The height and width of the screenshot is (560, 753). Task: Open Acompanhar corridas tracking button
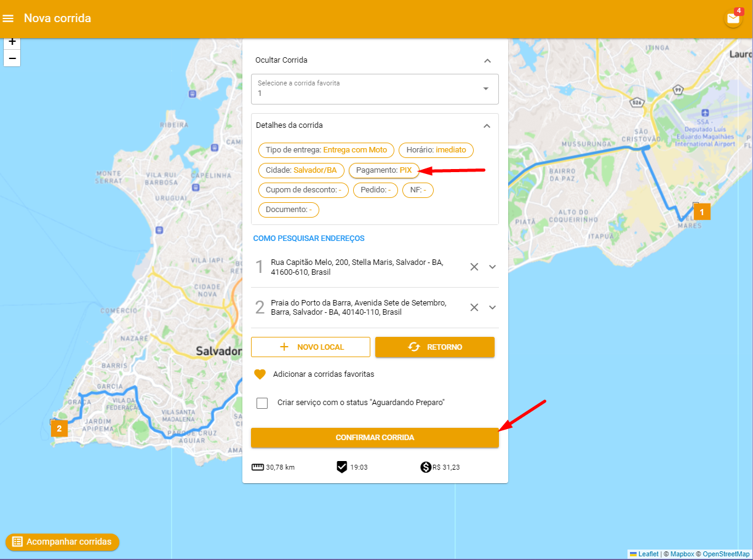pyautogui.click(x=62, y=542)
